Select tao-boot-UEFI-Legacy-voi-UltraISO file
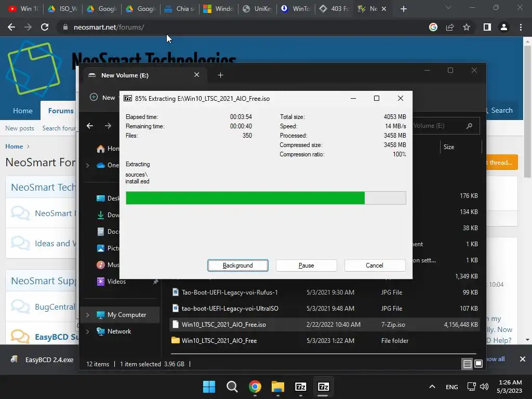The image size is (532, 399). (324, 309)
